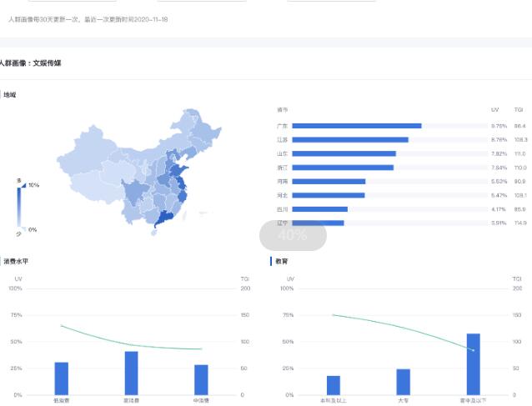This screenshot has width=532, height=406.
Task: Click the 大专 bar in education chart
Action: pos(404,382)
